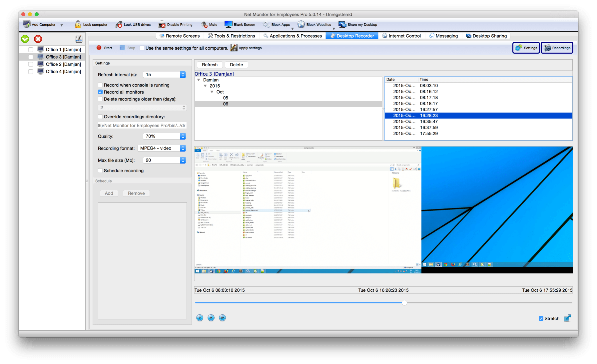Click the Refresh button
Screen dimensions: 597x364
pyautogui.click(x=210, y=65)
